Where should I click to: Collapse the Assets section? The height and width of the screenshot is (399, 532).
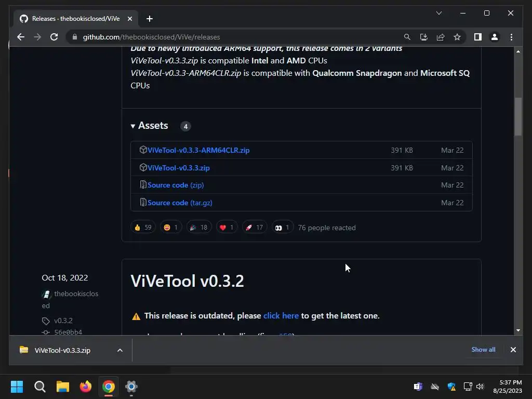pyautogui.click(x=149, y=126)
